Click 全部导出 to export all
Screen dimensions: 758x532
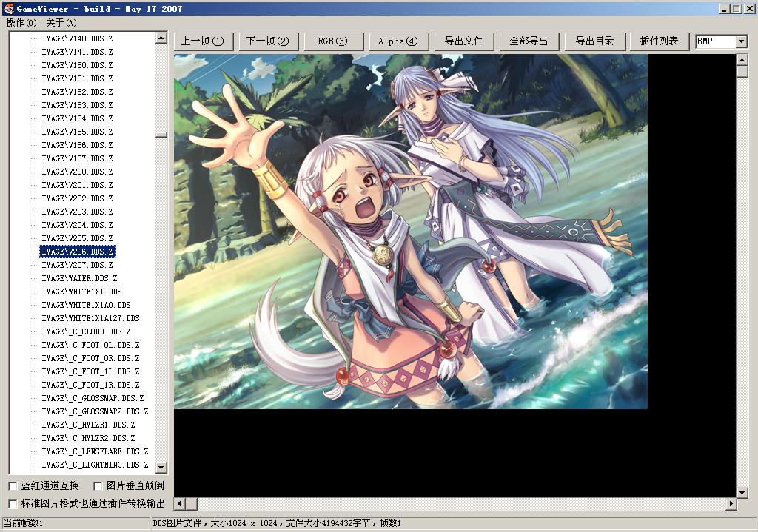click(529, 41)
